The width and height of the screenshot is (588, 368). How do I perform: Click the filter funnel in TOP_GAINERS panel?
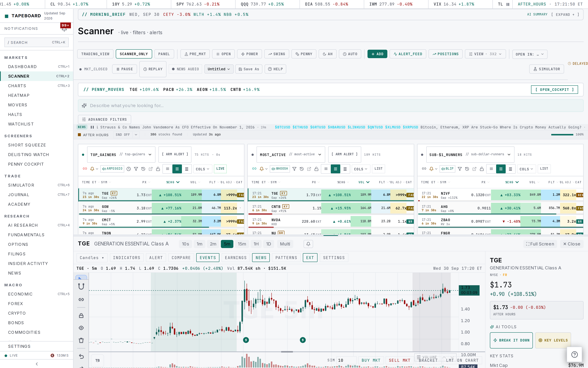(x=136, y=169)
